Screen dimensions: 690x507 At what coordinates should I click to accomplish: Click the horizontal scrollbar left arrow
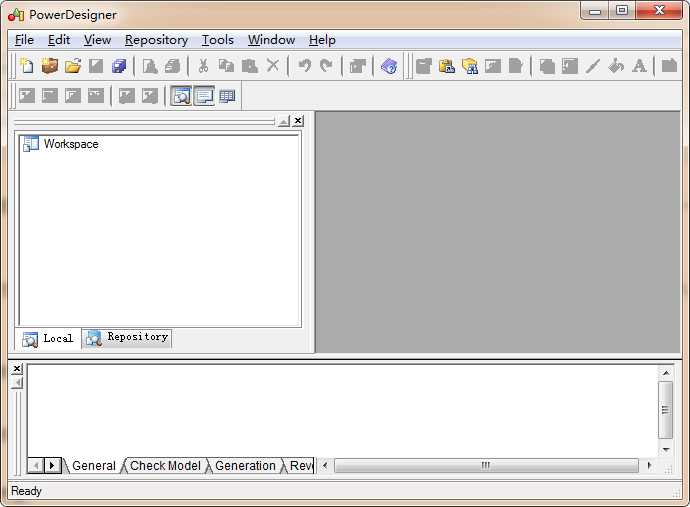coord(325,465)
